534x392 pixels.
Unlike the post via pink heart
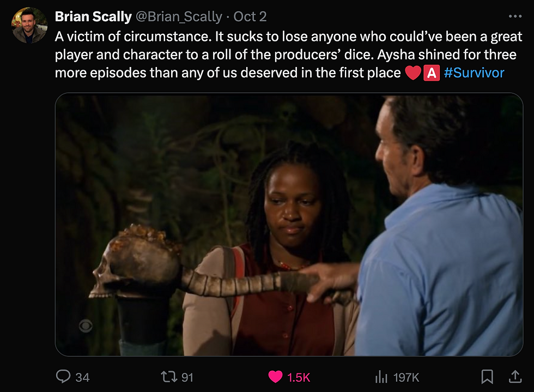[x=276, y=377]
